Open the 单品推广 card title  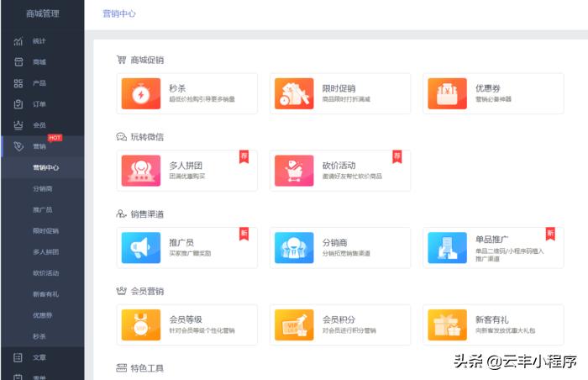[x=492, y=240]
